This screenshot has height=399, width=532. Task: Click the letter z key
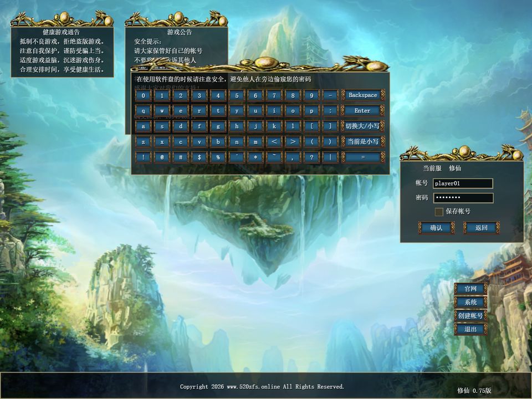click(143, 141)
